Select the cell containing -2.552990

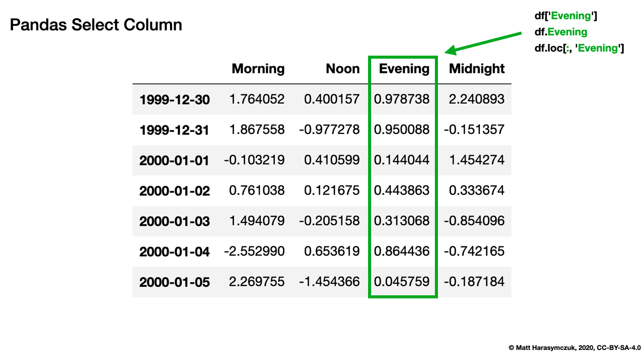tap(258, 251)
